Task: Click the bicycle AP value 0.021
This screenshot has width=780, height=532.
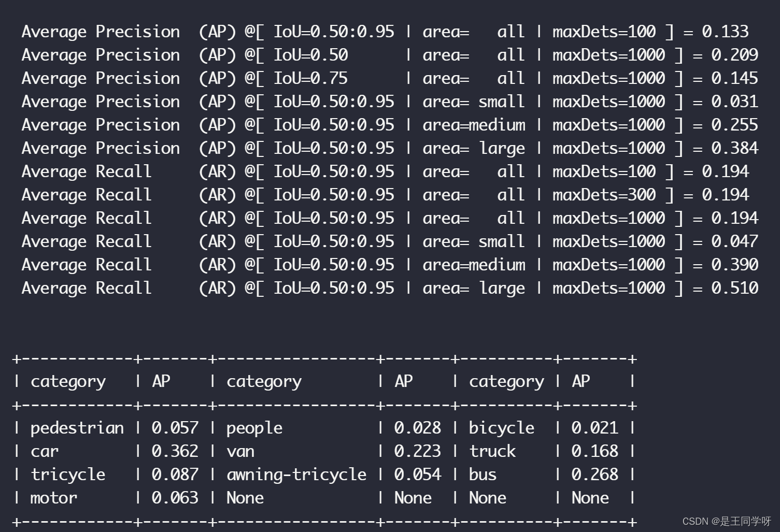Action: tap(594, 428)
